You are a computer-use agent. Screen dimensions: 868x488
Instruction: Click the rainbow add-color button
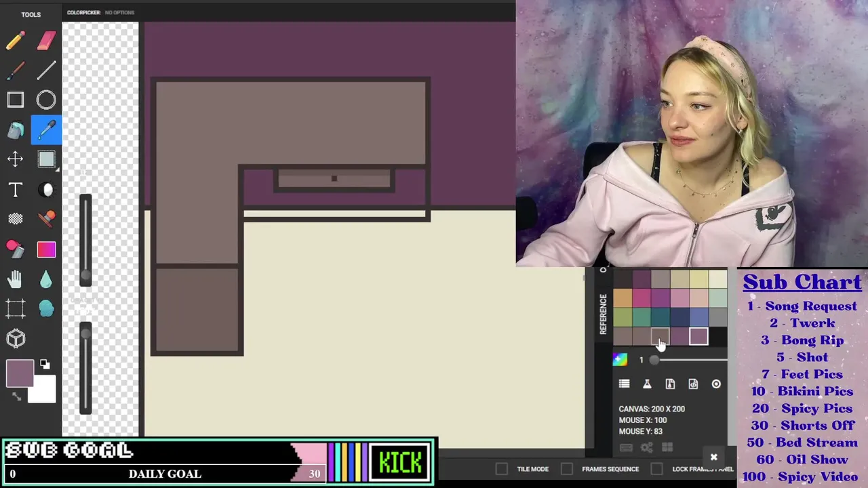click(x=620, y=359)
